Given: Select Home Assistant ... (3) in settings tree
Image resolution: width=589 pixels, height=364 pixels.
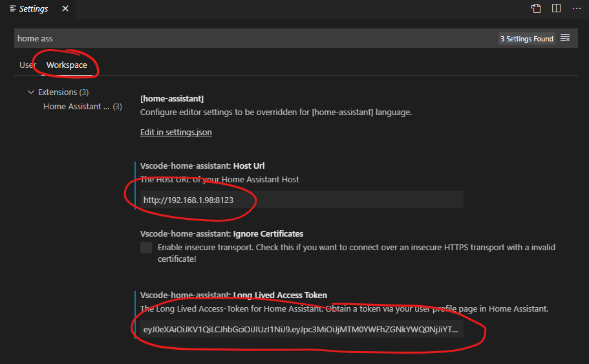Looking at the screenshot, I should 83,106.
